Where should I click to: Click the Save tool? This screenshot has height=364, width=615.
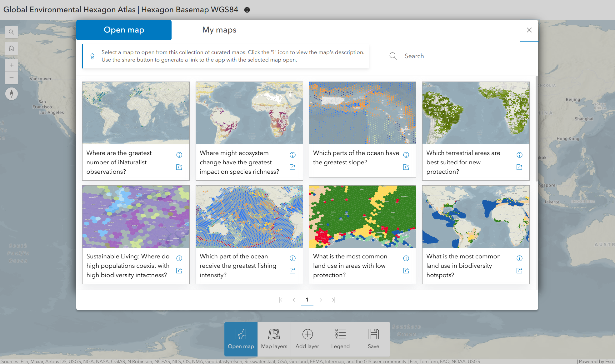[373, 339]
